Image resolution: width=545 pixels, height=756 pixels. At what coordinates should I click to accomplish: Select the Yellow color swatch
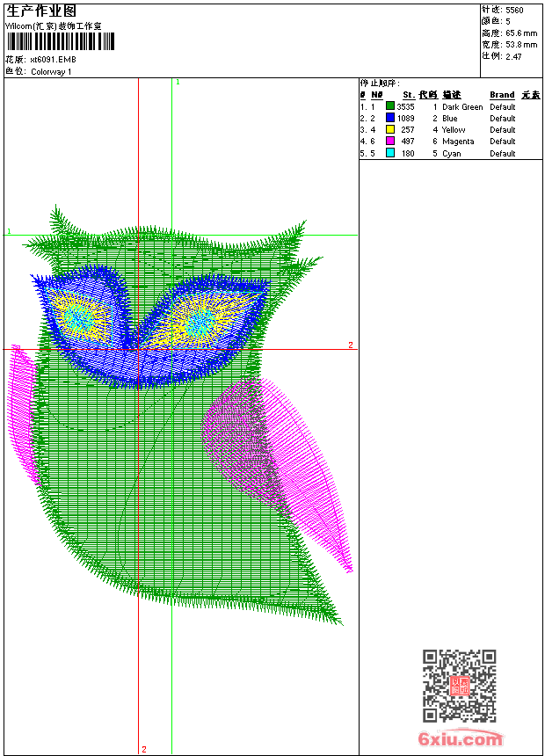click(390, 129)
